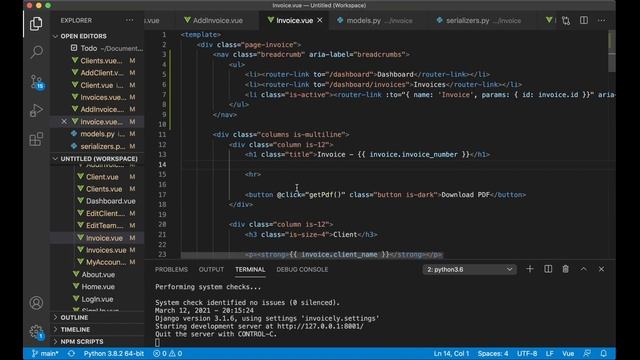
Task: Change end of line sequence LF
Action: 550,353
